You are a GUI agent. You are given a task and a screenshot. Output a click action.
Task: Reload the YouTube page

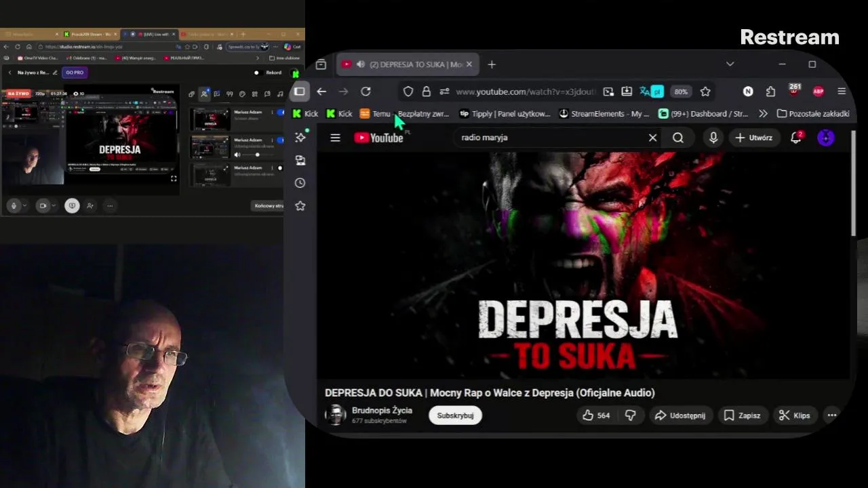366,91
